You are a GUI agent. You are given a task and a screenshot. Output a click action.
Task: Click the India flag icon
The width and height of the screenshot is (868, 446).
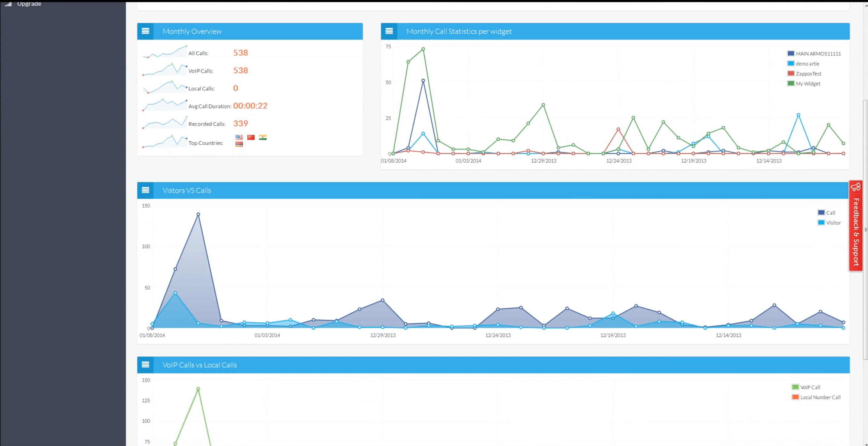262,137
